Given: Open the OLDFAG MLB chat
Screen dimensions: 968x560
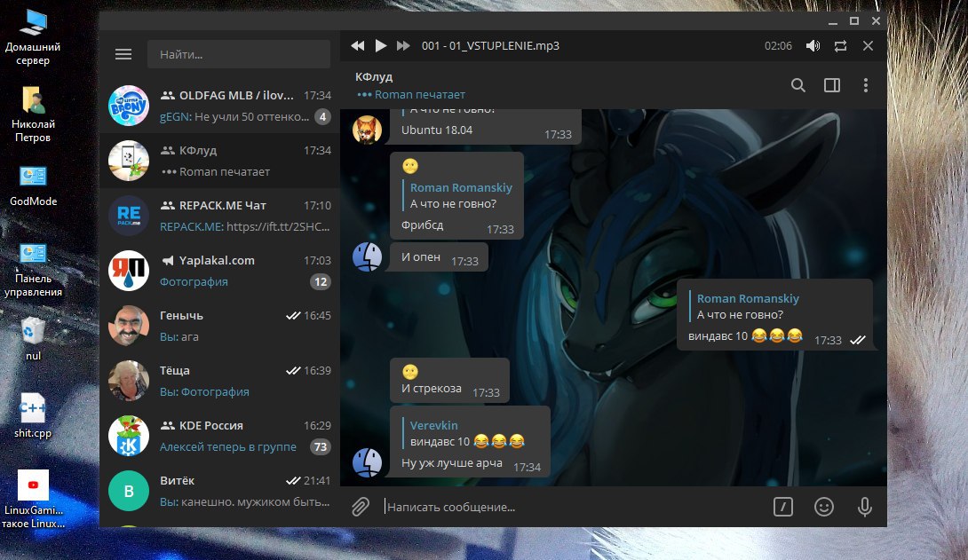Looking at the screenshot, I should [x=219, y=106].
